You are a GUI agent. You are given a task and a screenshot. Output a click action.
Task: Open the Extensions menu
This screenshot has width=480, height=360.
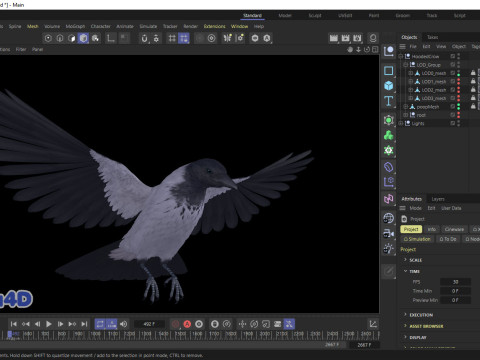(215, 26)
